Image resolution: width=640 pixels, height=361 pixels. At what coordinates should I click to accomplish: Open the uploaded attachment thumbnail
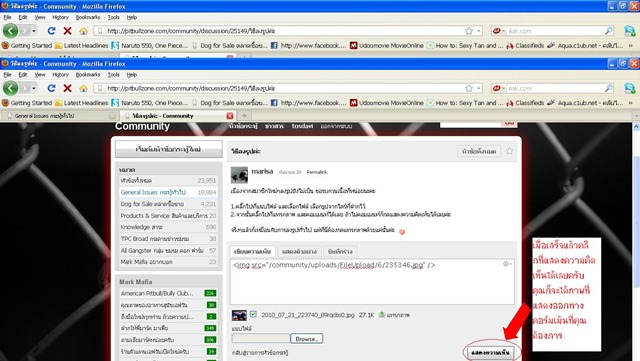(239, 315)
